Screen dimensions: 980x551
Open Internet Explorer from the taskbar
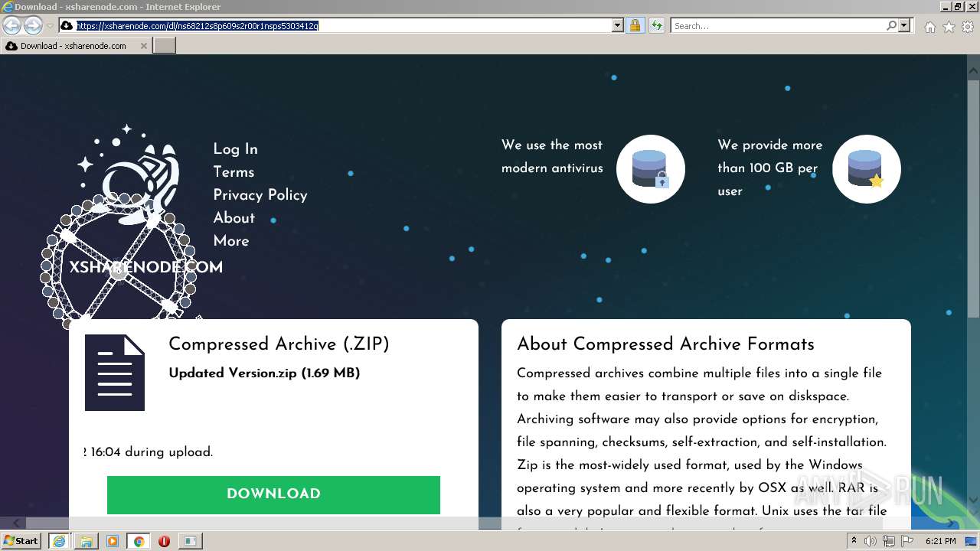tap(59, 541)
